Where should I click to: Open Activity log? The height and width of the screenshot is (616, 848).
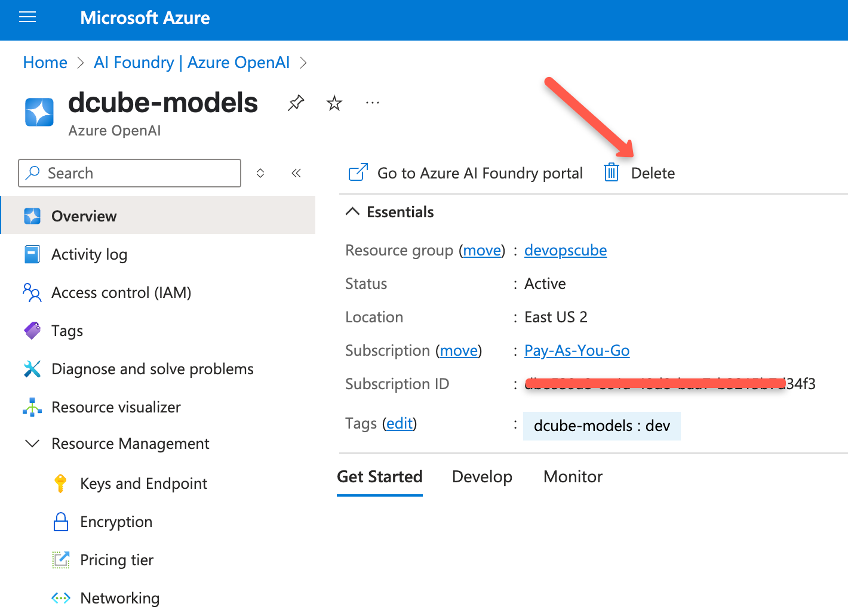click(89, 254)
